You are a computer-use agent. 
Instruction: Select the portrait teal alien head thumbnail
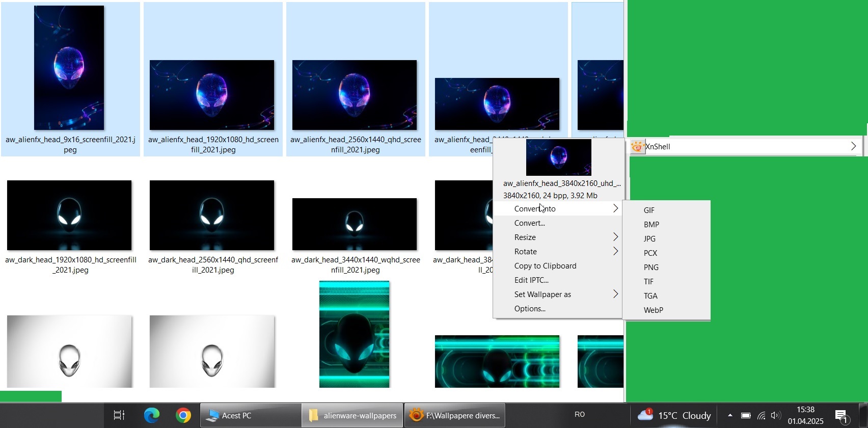pyautogui.click(x=355, y=334)
